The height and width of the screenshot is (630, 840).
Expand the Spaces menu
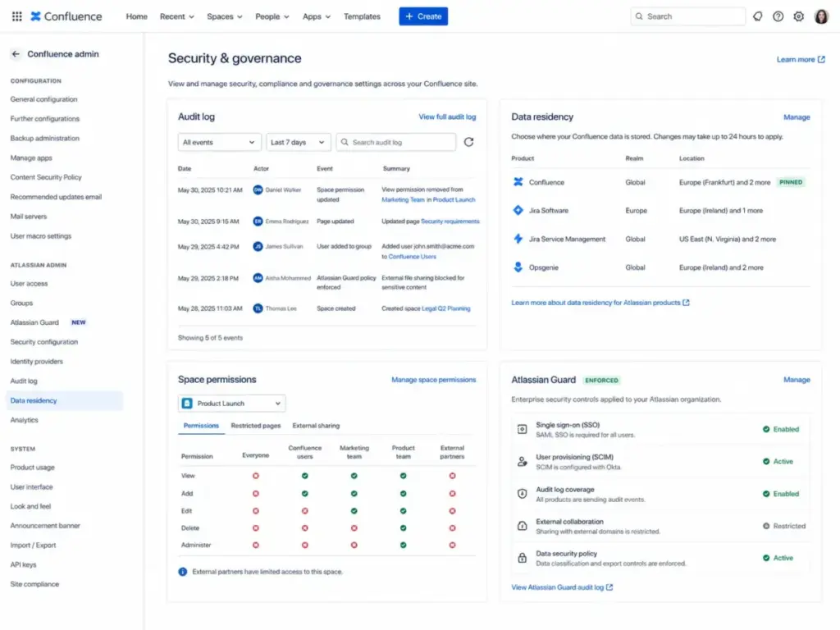[x=225, y=16]
